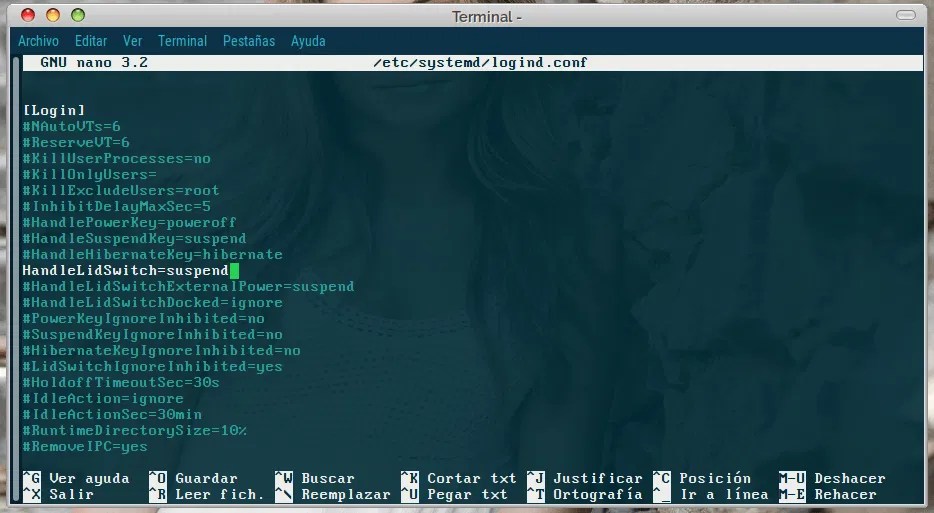The height and width of the screenshot is (513, 934).
Task: Click the green cursor block after suspend
Action: point(234,271)
